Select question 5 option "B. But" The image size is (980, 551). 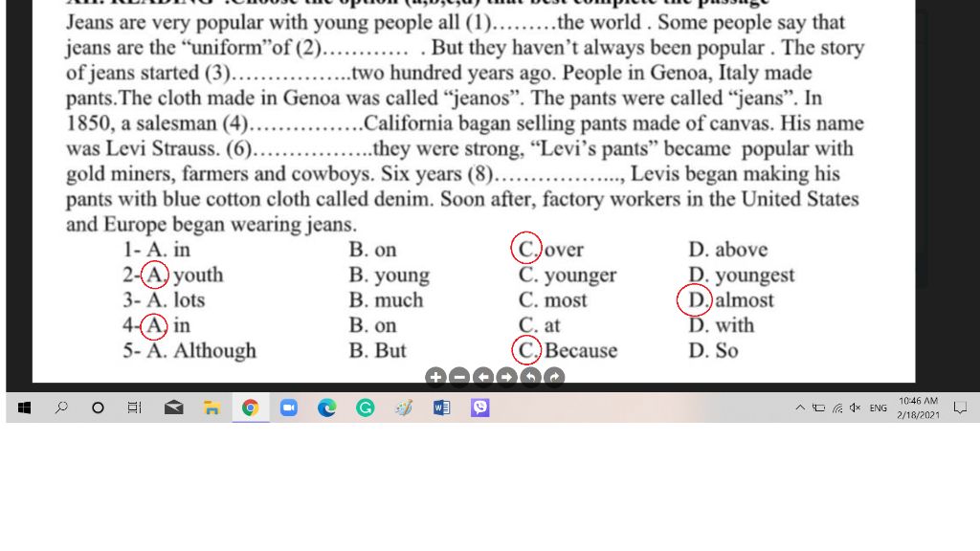pos(377,351)
